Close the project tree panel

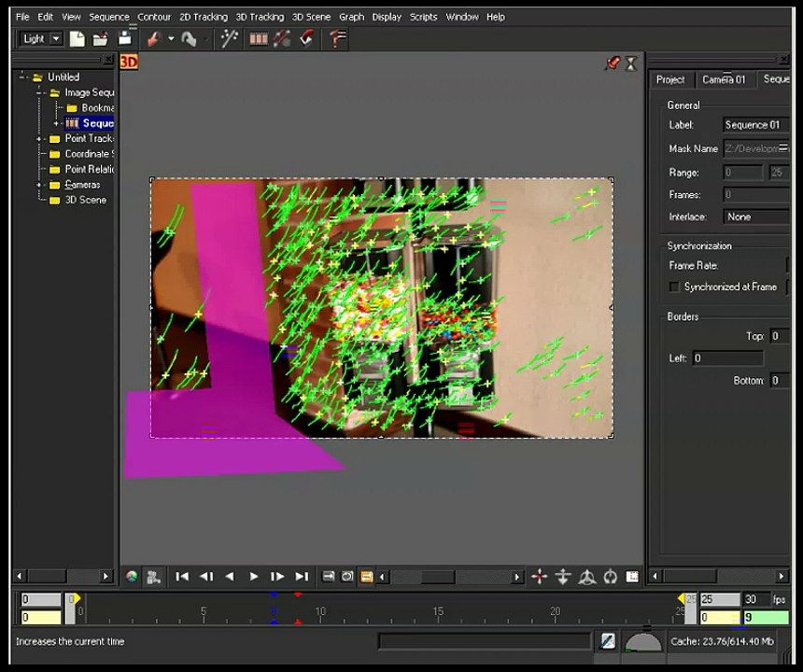tap(108, 60)
